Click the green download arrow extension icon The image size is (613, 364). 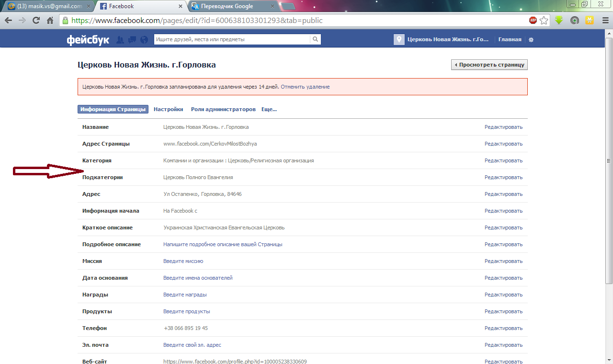pyautogui.click(x=559, y=21)
